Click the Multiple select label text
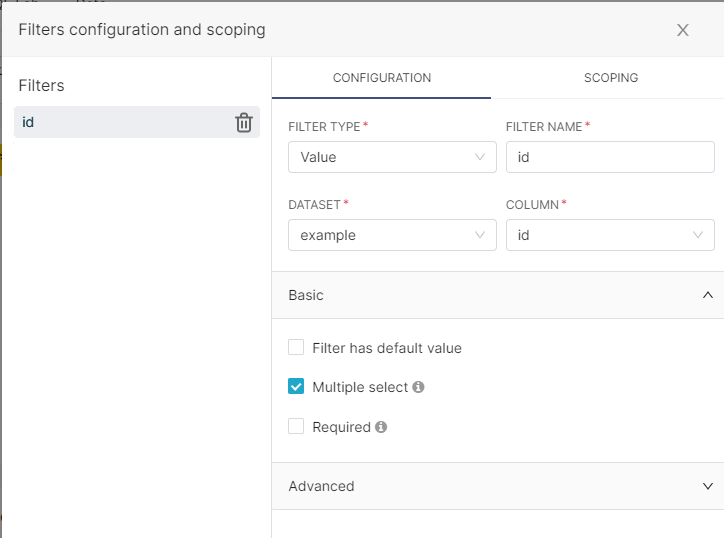 (360, 387)
